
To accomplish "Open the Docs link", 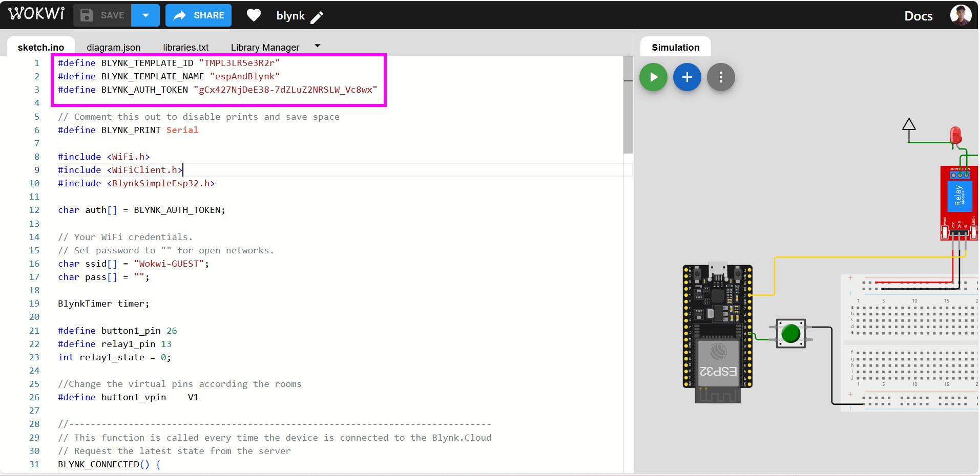I will coord(918,16).
